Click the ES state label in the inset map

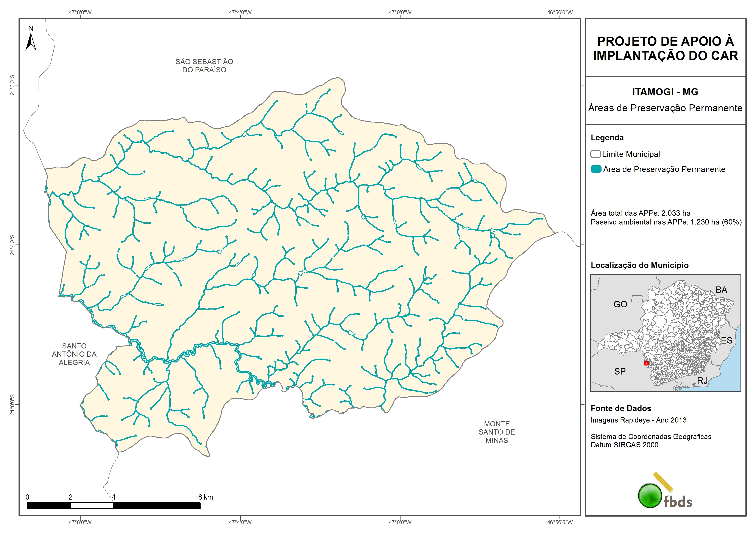point(726,340)
